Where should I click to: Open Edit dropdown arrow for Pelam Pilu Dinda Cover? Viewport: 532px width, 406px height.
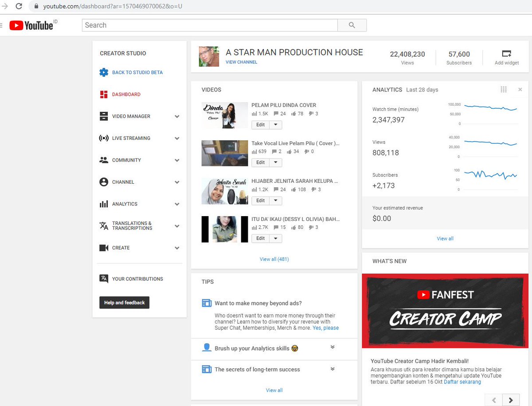[275, 125]
